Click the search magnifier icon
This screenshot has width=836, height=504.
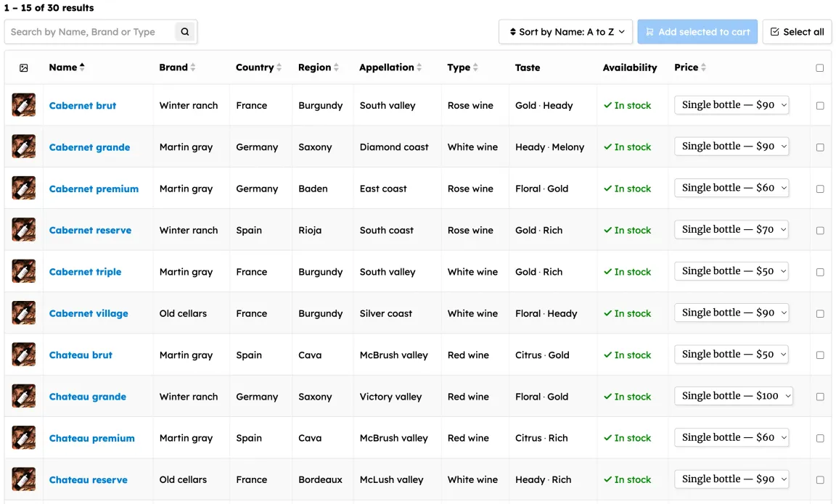[x=185, y=32]
